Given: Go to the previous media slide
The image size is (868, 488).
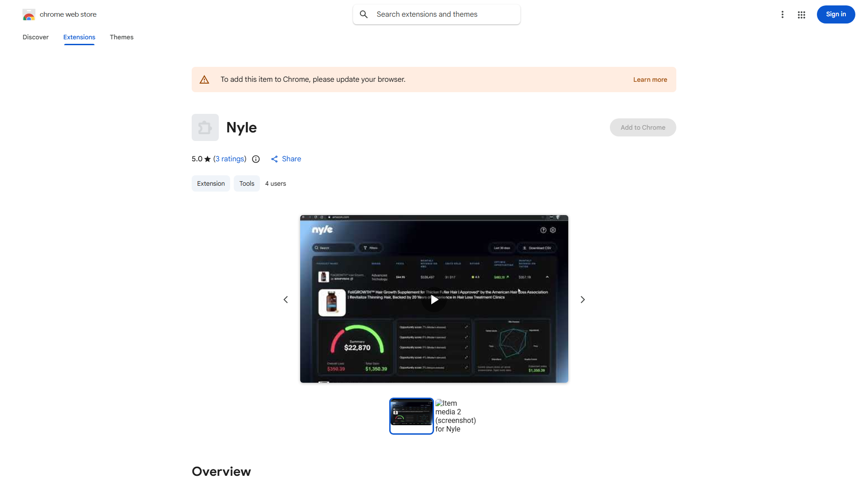Looking at the screenshot, I should 286,300.
